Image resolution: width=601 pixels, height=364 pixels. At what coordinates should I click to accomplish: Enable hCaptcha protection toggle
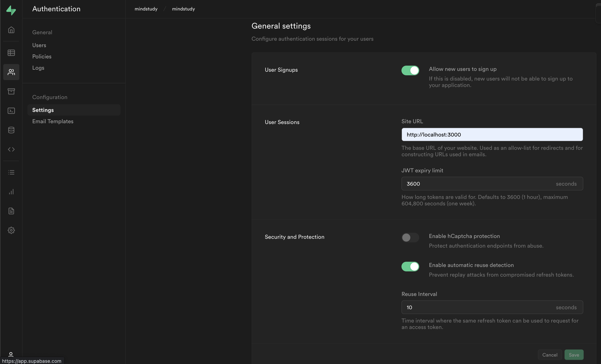tap(410, 237)
